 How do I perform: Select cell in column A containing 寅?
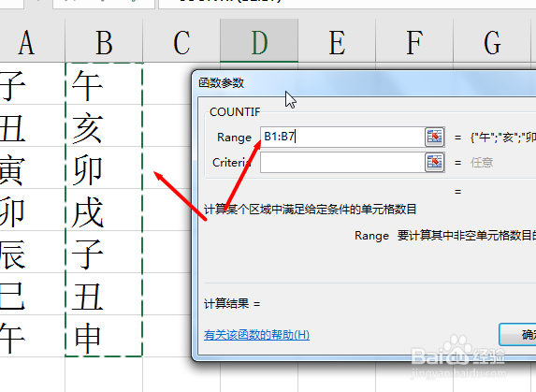[x=32, y=167]
